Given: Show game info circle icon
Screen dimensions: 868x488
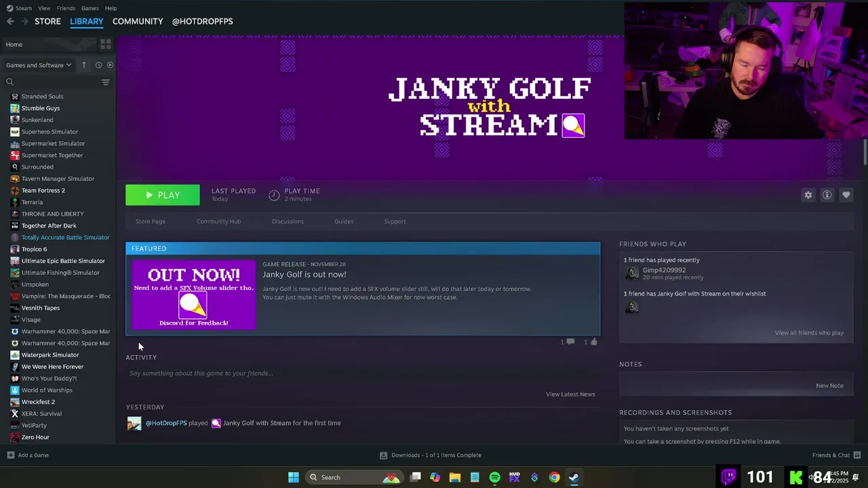Looking at the screenshot, I should pyautogui.click(x=827, y=195).
